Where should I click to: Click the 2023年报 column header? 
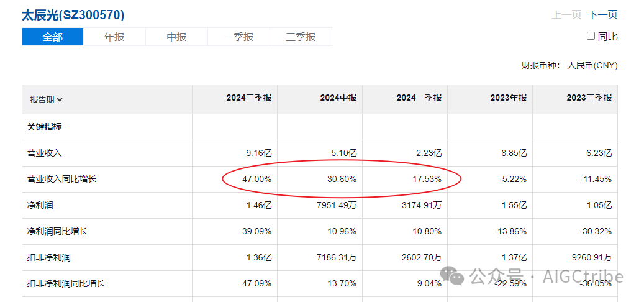(509, 98)
